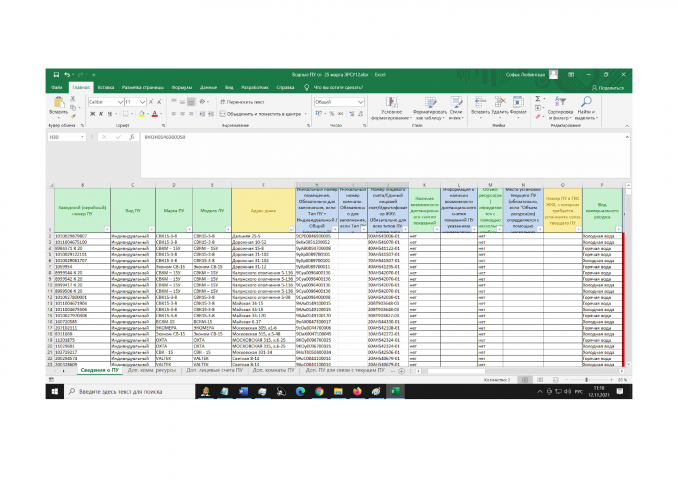Open sheet tab Доп. комм. ресурсы

(x=151, y=371)
